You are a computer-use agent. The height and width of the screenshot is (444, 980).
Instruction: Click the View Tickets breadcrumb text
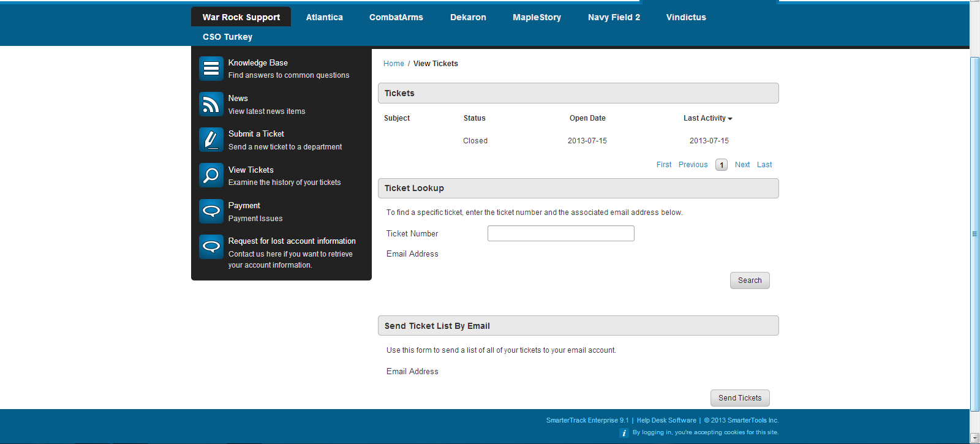[435, 64]
